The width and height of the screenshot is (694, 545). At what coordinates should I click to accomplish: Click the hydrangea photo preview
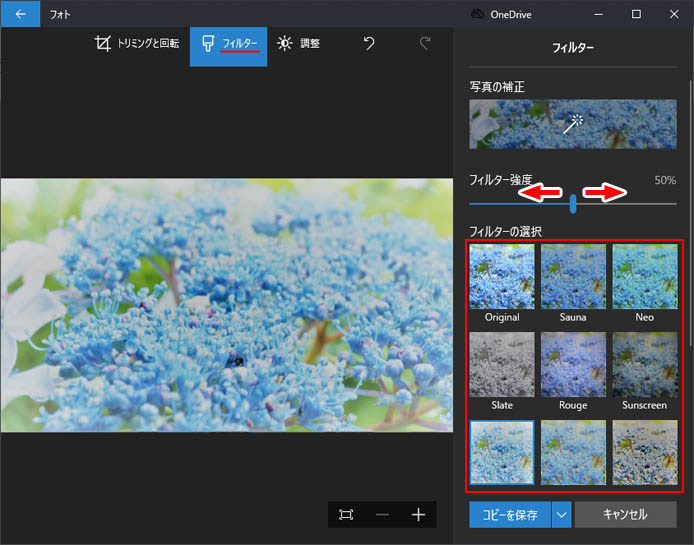pos(227,305)
